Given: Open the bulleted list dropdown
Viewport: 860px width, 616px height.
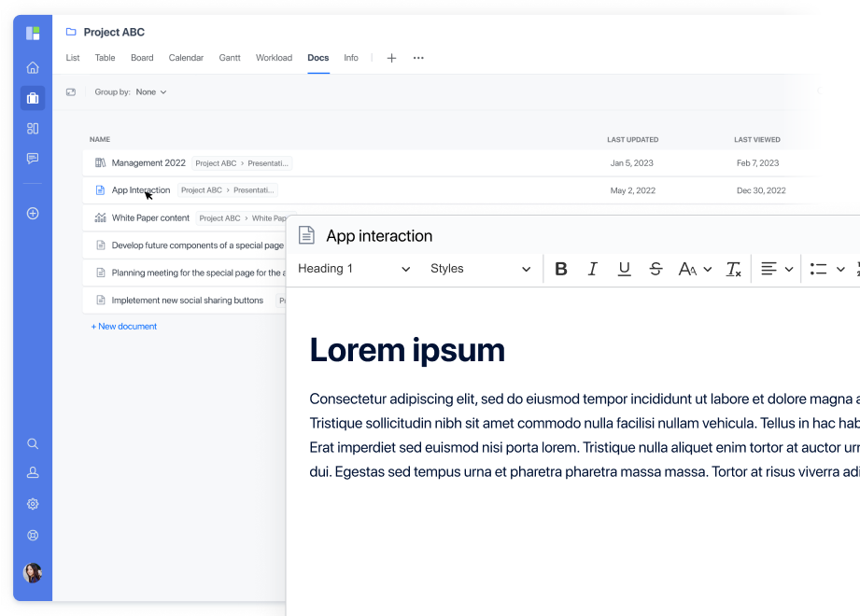Looking at the screenshot, I should [827, 269].
